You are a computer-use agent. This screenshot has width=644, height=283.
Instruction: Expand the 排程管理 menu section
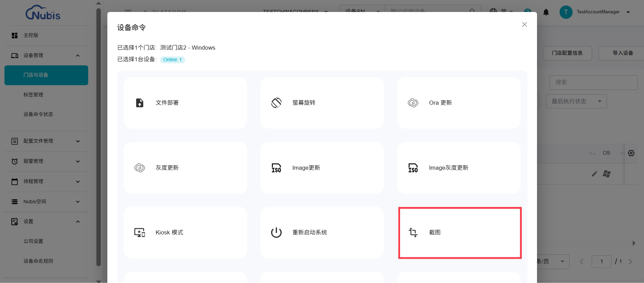[78, 181]
